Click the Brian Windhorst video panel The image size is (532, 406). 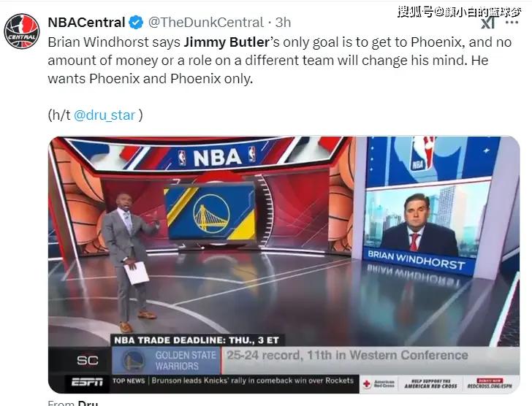point(429,221)
